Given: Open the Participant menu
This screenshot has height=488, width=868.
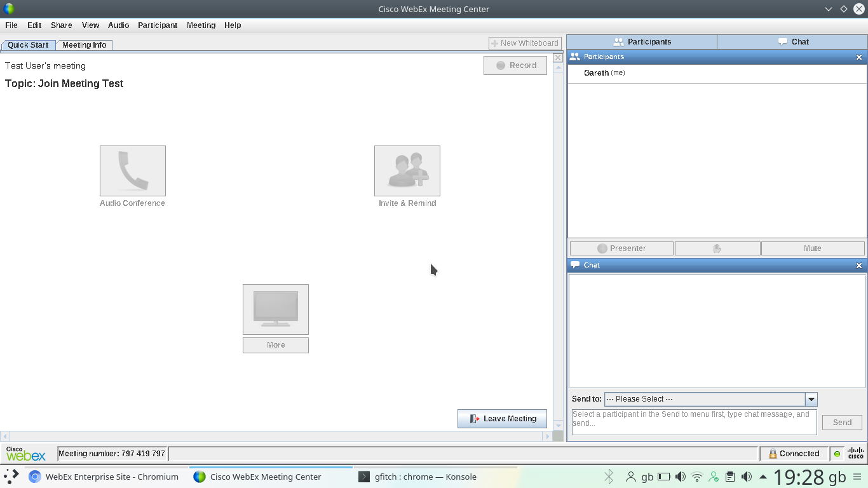Looking at the screenshot, I should point(158,25).
